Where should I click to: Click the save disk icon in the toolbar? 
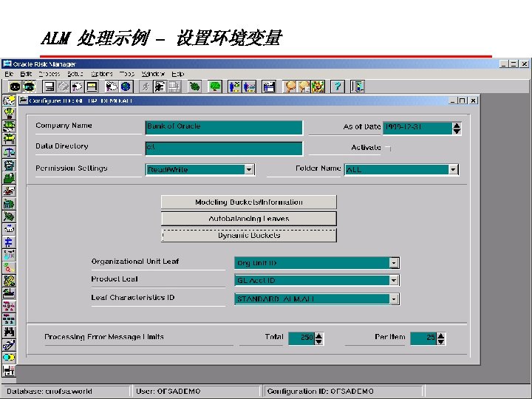point(49,87)
